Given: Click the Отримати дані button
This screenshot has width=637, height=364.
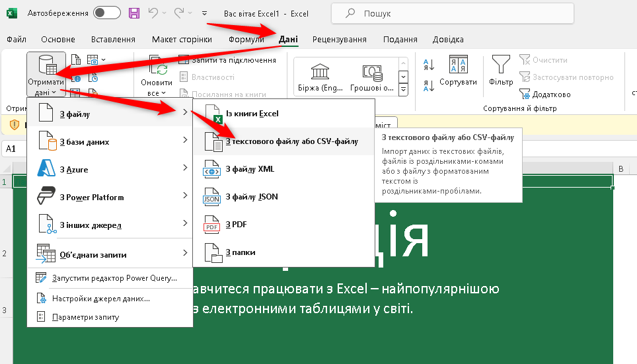Looking at the screenshot, I should (x=46, y=75).
